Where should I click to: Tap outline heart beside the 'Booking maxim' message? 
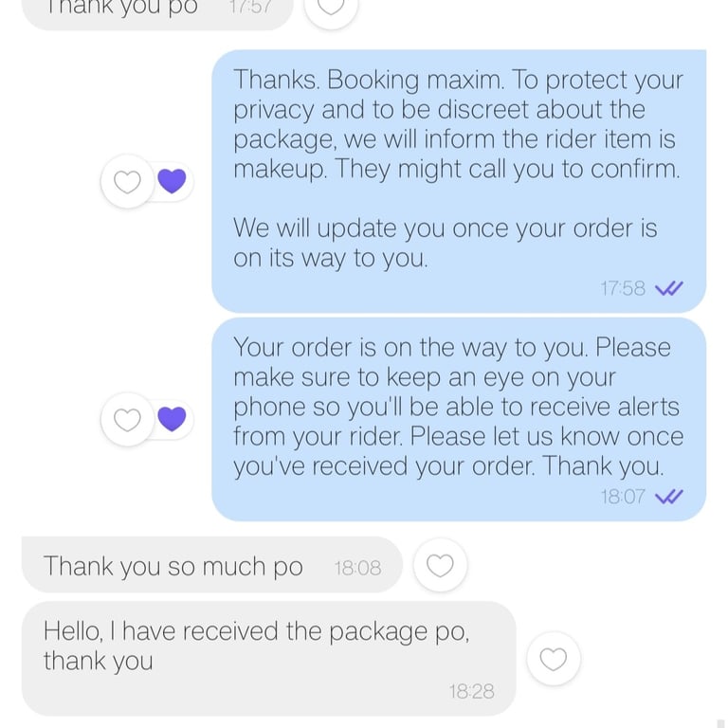(127, 181)
